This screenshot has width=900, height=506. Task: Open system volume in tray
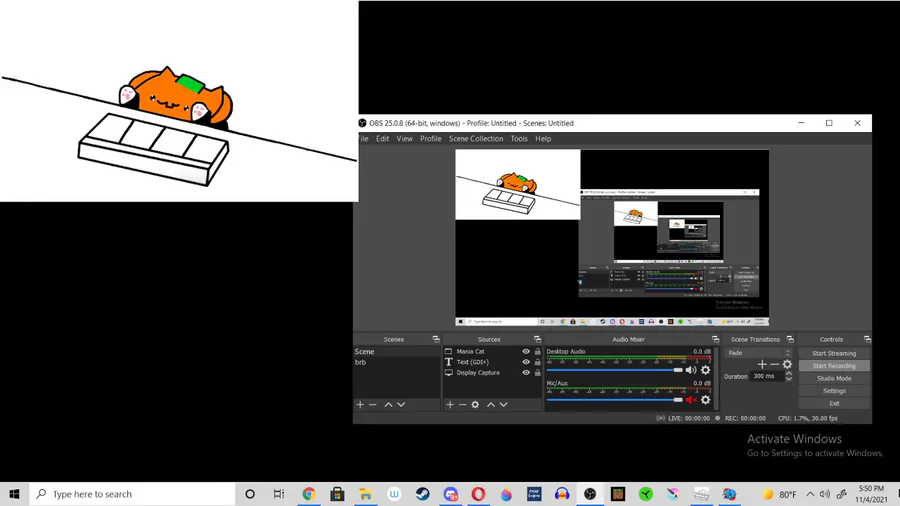825,494
